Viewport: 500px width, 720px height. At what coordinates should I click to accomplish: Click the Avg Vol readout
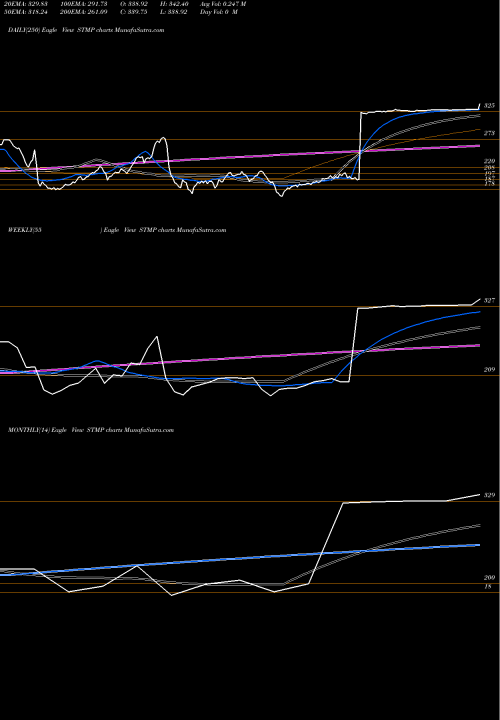223,4
